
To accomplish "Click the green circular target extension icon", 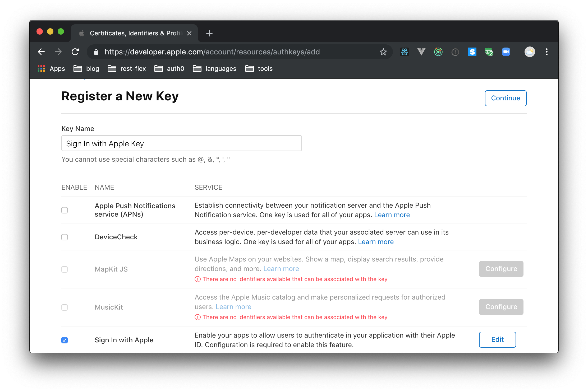I will pyautogui.click(x=438, y=52).
